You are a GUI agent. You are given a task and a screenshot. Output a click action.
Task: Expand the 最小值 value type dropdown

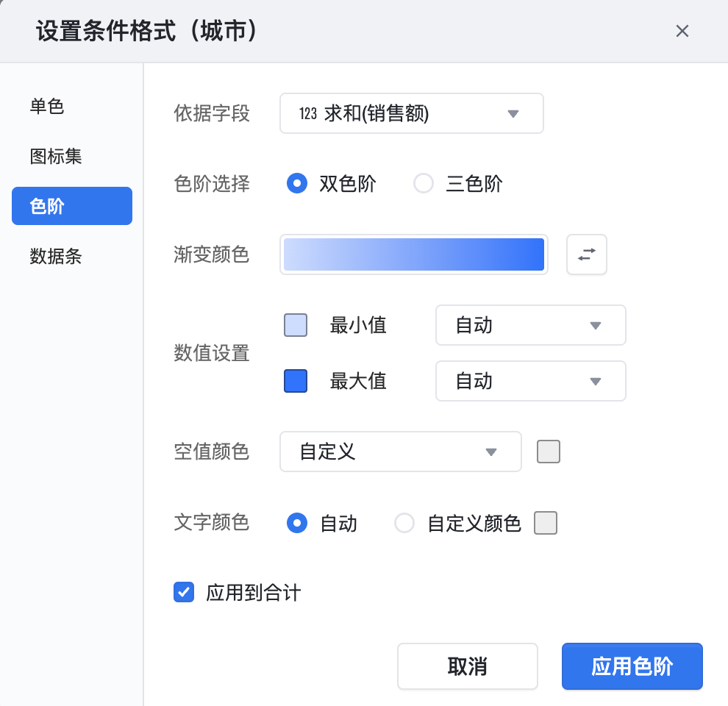tap(530, 325)
